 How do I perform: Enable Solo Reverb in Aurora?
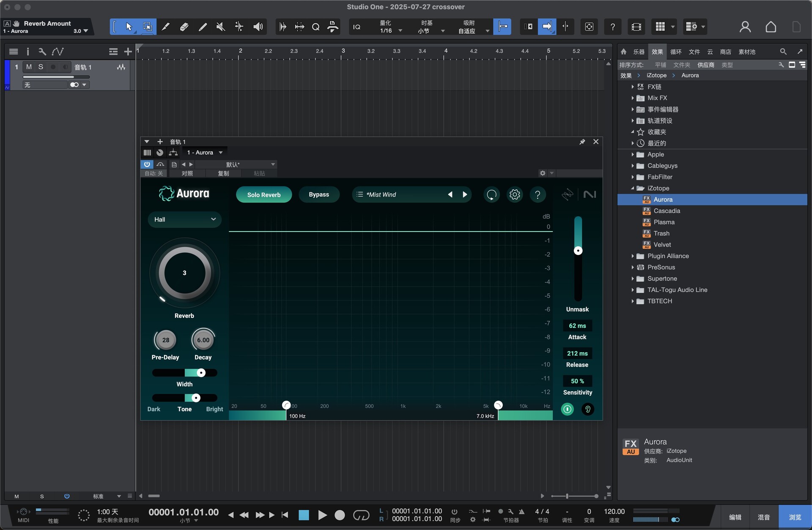point(264,194)
